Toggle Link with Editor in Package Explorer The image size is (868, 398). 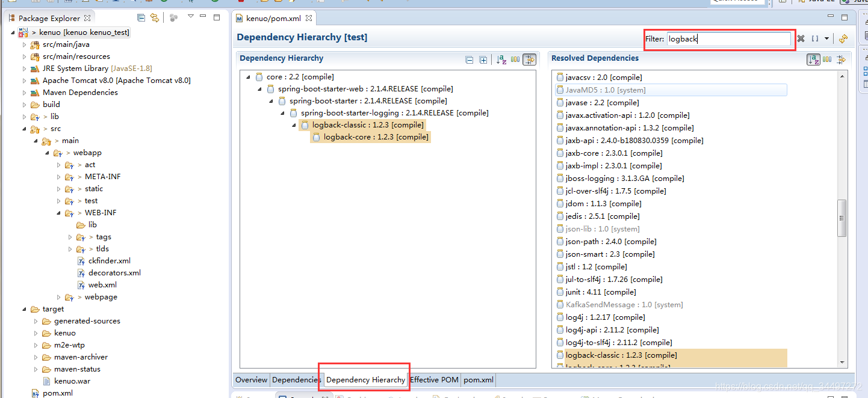coord(155,18)
